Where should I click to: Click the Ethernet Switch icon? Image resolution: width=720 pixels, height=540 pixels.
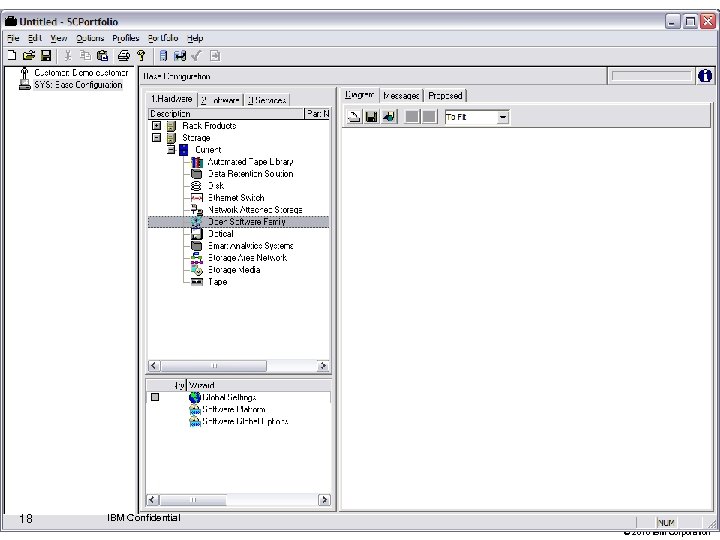[197, 197]
